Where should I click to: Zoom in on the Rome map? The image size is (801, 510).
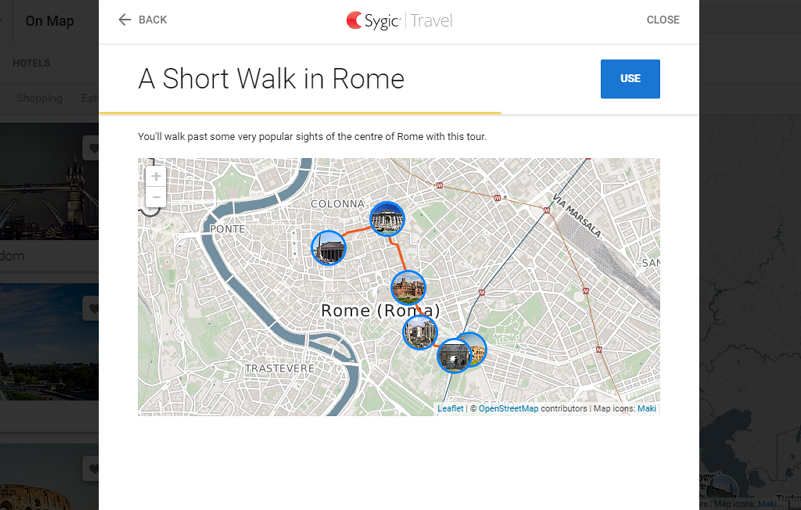156,176
